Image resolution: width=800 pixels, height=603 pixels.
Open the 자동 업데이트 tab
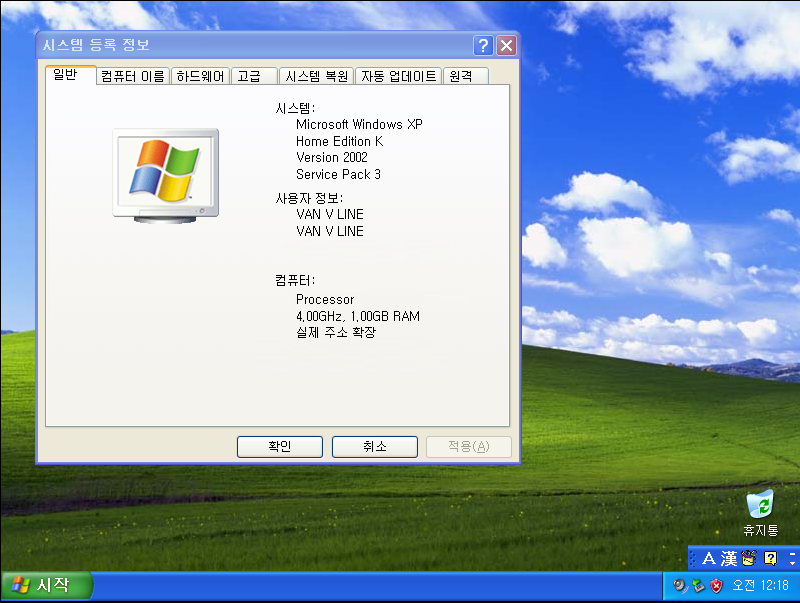pyautogui.click(x=399, y=75)
